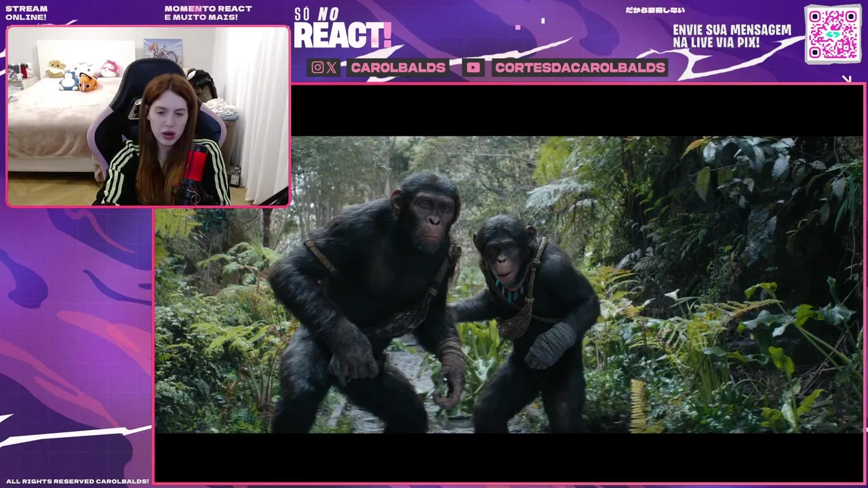Click the streamer webcam feed
868x488 pixels.
point(148,116)
